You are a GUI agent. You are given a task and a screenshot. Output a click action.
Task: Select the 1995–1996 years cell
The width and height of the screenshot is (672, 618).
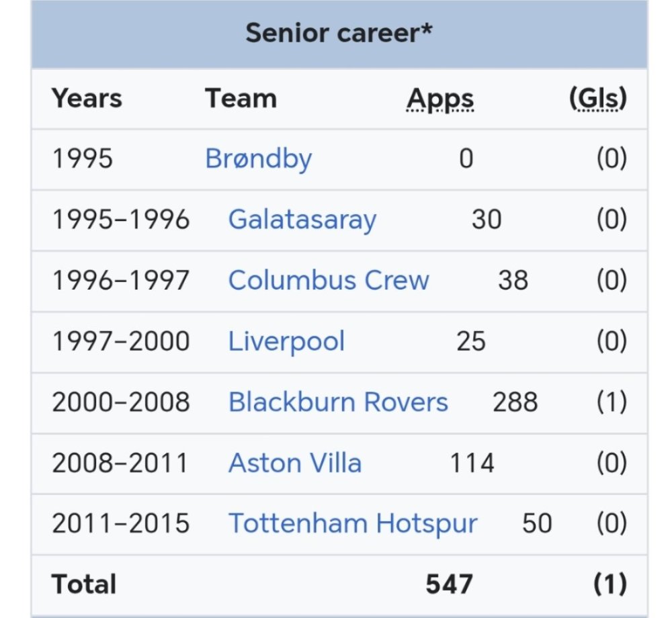pos(121,220)
